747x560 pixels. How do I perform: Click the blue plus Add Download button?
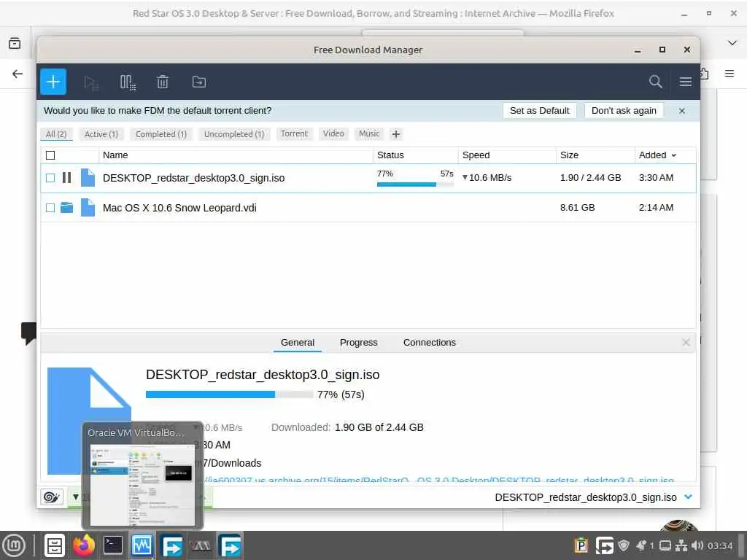click(53, 82)
